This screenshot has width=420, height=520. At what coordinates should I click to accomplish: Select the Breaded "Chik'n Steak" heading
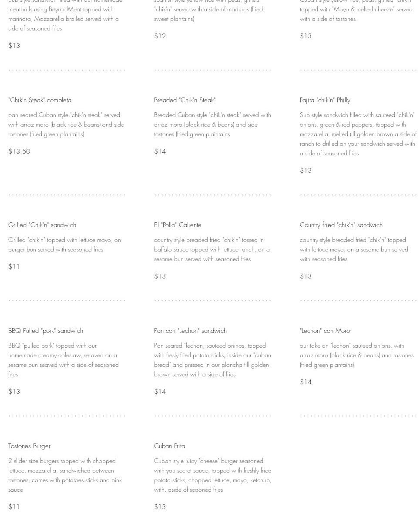[185, 100]
